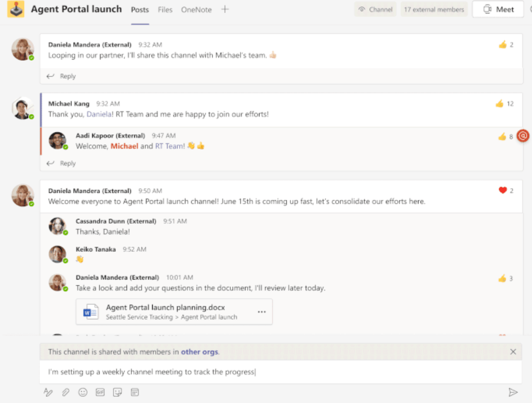
Task: Open the sticker picker
Action: (118, 392)
